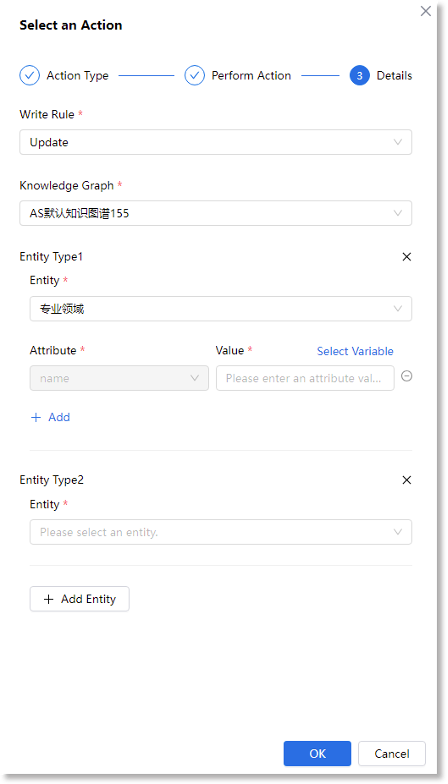
Task: Remove Entity Type2 with its X icon
Action: pos(407,480)
